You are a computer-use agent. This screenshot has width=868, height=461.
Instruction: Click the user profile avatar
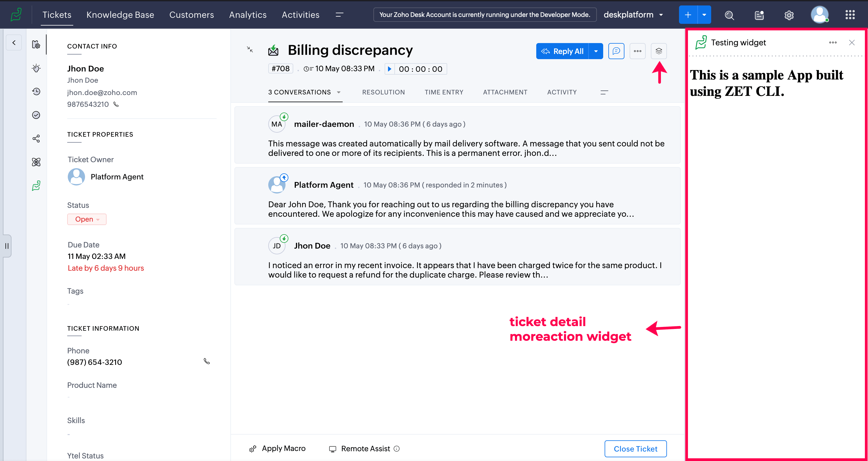point(819,15)
